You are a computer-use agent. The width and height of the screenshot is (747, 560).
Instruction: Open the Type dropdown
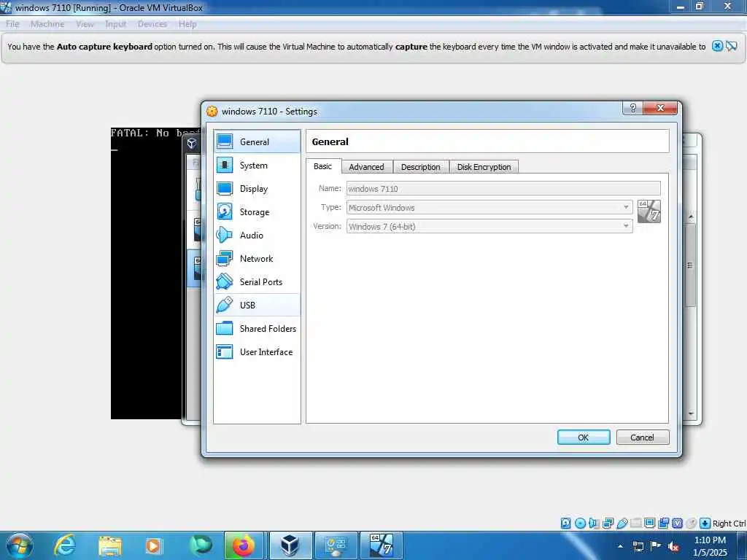[x=489, y=208]
